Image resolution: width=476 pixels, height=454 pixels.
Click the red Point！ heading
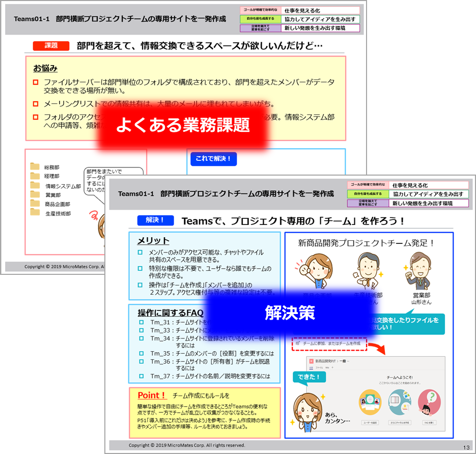point(152,395)
